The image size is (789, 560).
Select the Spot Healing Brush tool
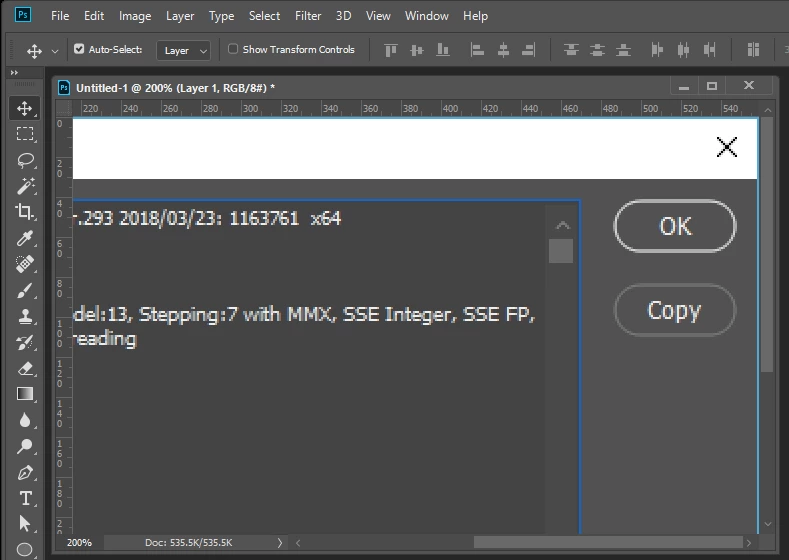[x=25, y=264]
